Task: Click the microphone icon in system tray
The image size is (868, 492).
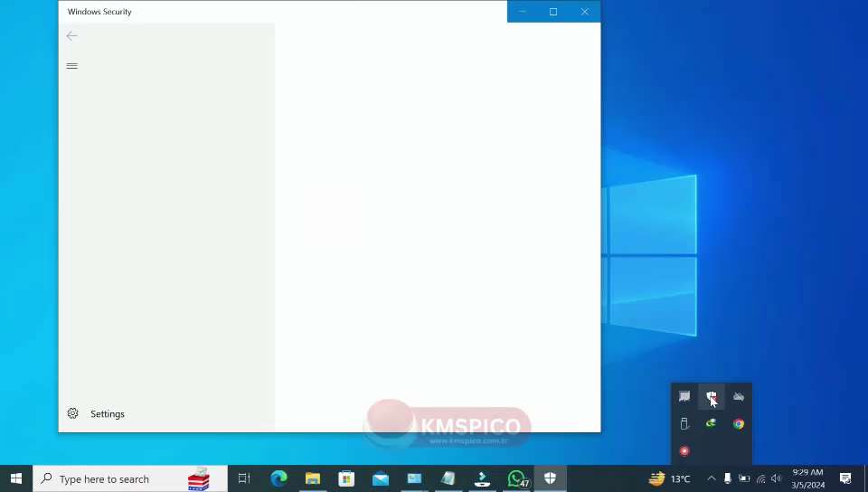Action: (727, 478)
